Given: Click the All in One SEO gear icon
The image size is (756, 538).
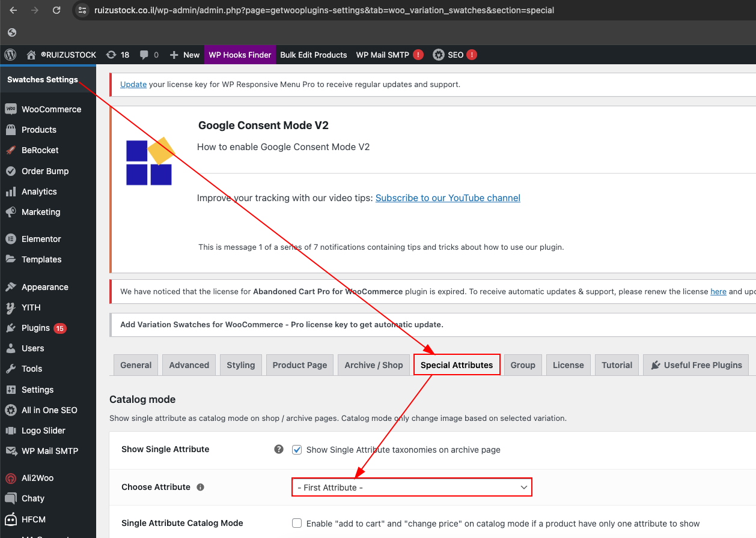Looking at the screenshot, I should pos(10,410).
